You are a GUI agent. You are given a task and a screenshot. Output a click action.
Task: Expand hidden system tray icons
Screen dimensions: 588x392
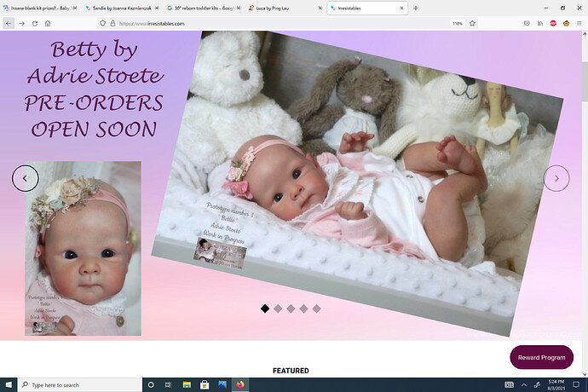point(524,385)
